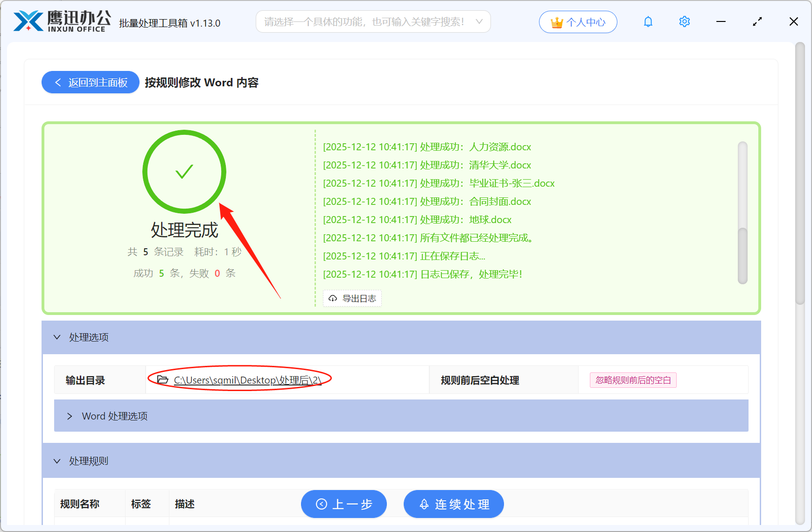Click the back arrow icon on 返回到主面板
812x532 pixels.
point(58,82)
